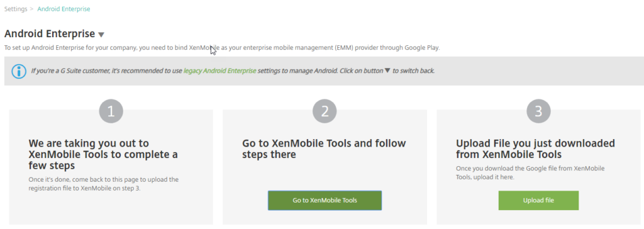Click the 'Upload File you just downloaded' heading
The width and height of the screenshot is (644, 229).
click(536, 149)
